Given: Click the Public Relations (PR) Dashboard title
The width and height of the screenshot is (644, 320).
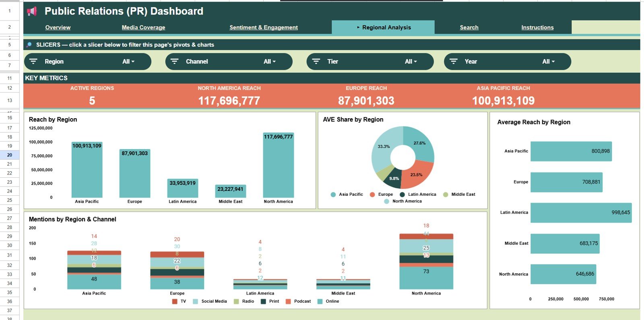Looking at the screenshot, I should (124, 11).
